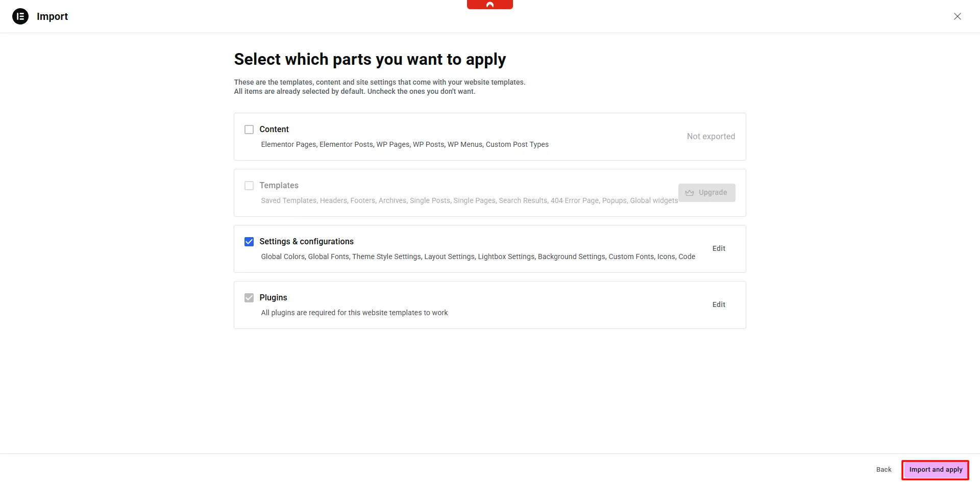Click the 'Select which parts' heading
Screen dimensions: 980x486
point(370,60)
